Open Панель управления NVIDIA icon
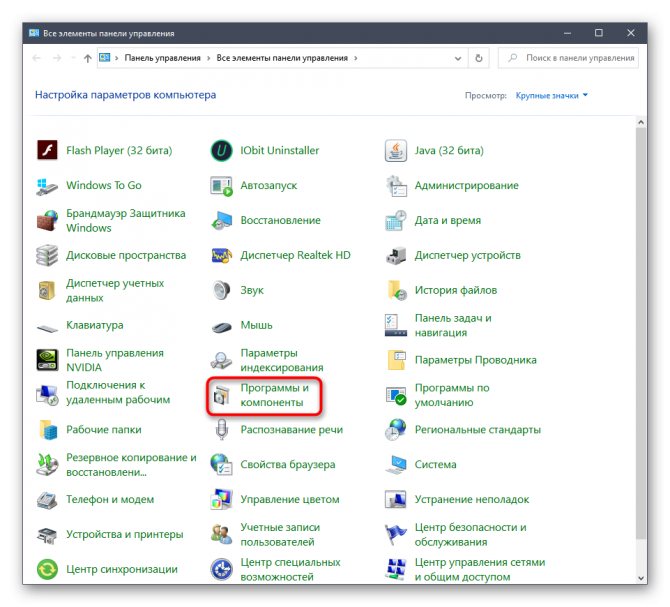The height and width of the screenshot is (607, 670). (x=47, y=360)
